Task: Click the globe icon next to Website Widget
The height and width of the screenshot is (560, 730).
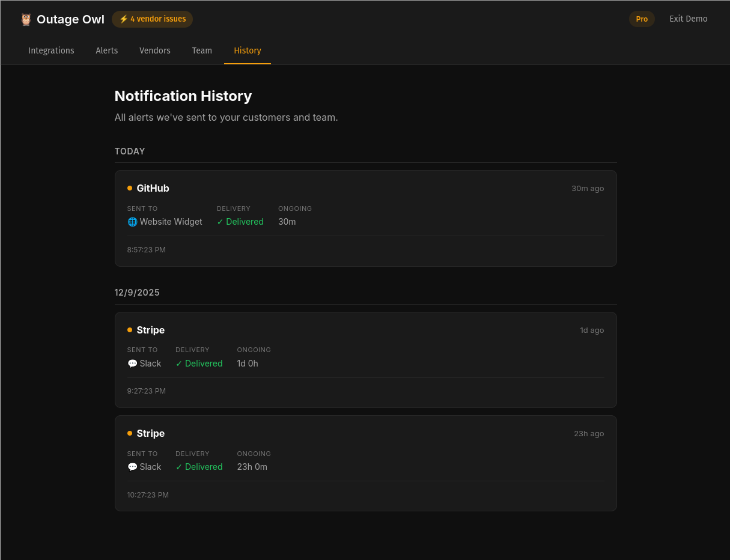Action: (132, 222)
